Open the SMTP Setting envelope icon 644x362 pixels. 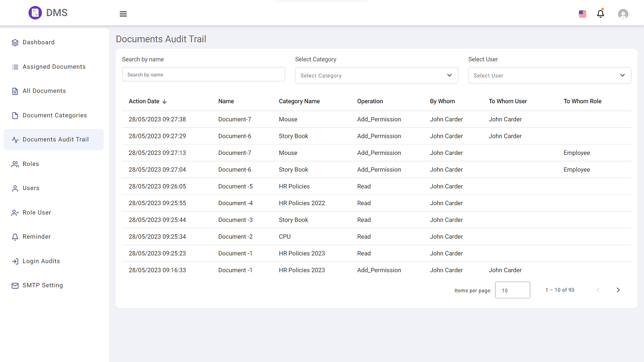(15, 285)
